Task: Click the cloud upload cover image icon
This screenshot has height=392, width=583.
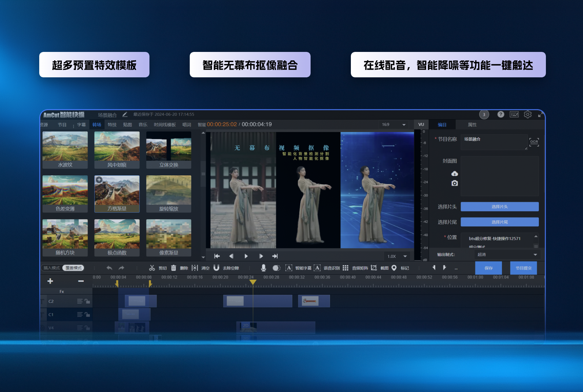Action: [x=454, y=173]
